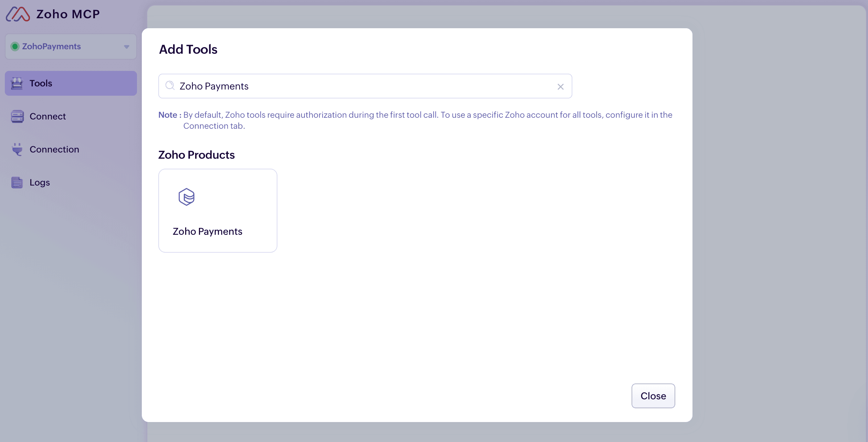Click the Connect server icon

coord(17,116)
